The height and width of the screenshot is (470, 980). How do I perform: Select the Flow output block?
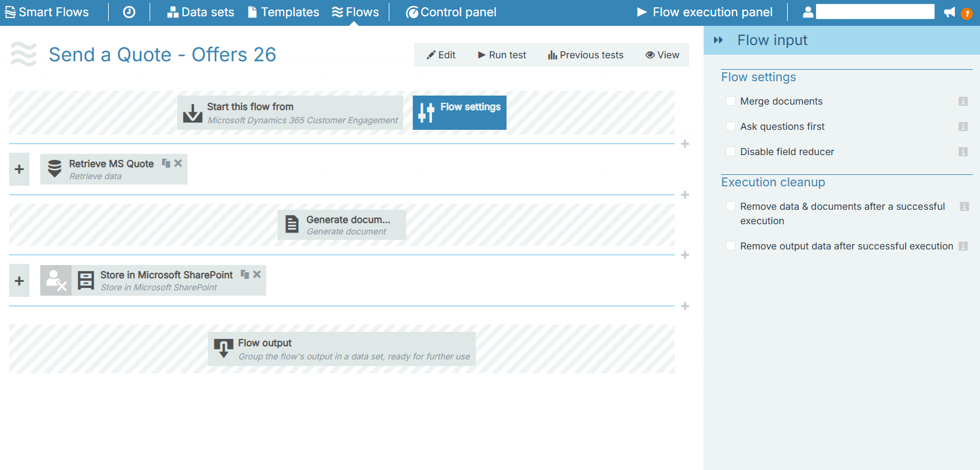coord(342,349)
